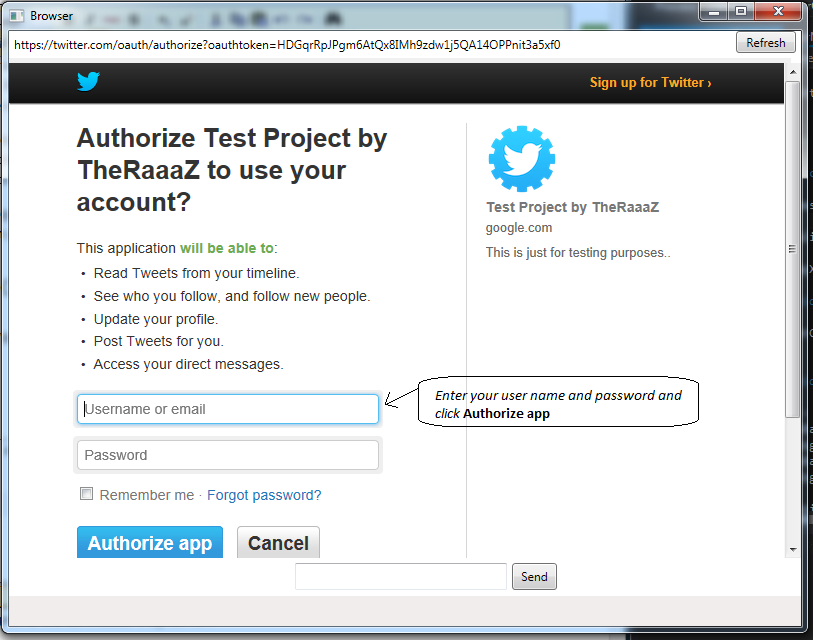Minimize the Browser window

click(x=714, y=11)
